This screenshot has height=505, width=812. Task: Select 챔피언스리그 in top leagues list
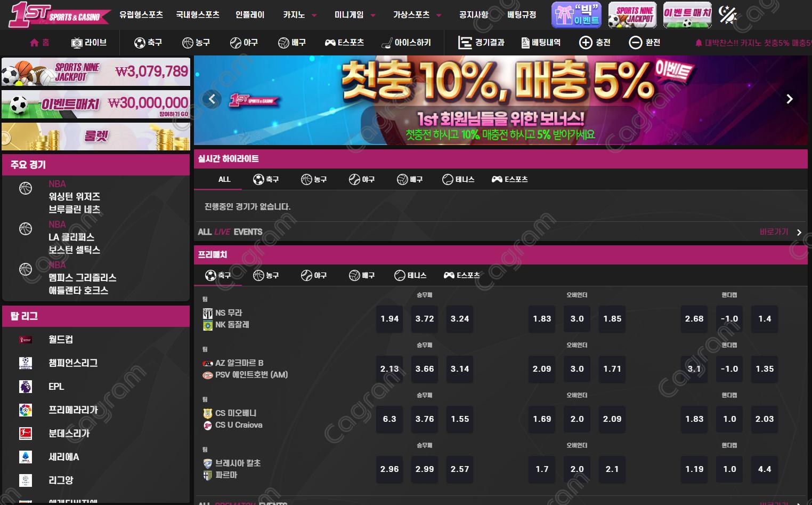pos(73,363)
